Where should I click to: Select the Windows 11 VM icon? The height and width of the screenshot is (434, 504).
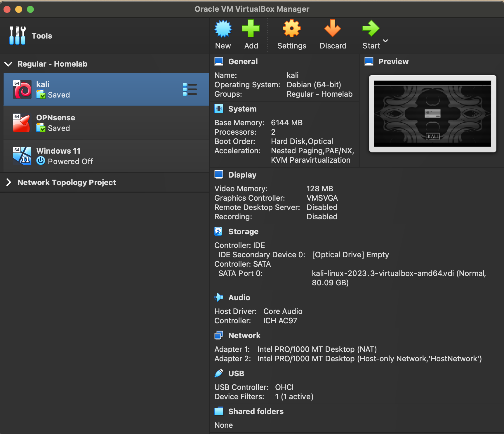click(x=22, y=156)
